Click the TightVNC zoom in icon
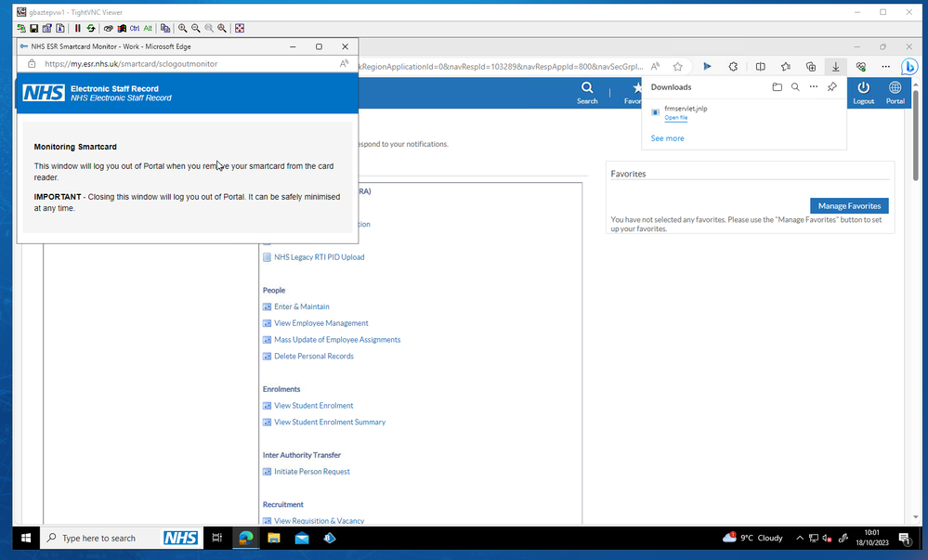Screen dimensions: 928x560 coord(183,29)
